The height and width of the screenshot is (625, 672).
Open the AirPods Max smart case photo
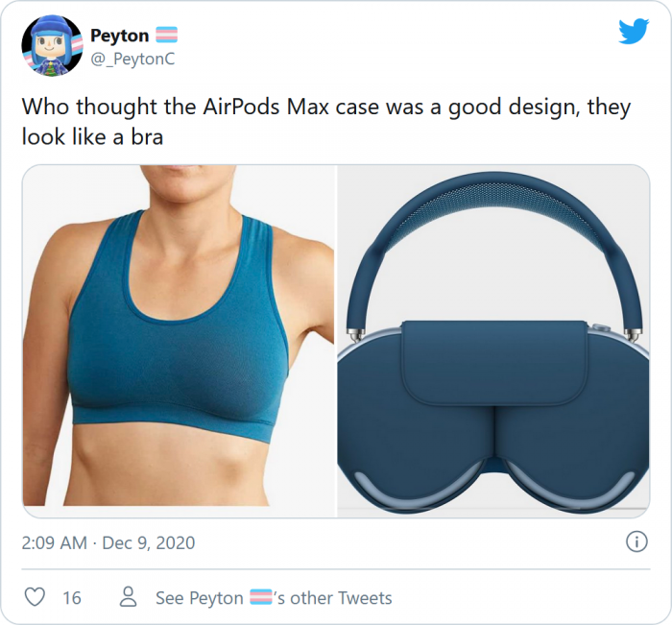pos(493,341)
